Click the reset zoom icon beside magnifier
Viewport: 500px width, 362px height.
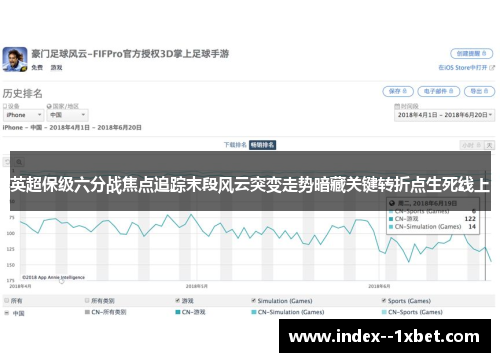[7, 162]
